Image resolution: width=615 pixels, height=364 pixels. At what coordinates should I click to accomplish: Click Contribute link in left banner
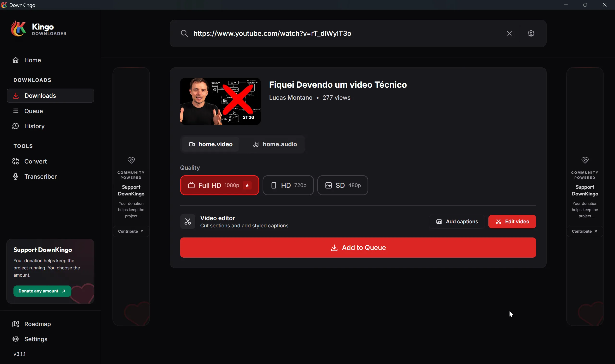pyautogui.click(x=131, y=231)
